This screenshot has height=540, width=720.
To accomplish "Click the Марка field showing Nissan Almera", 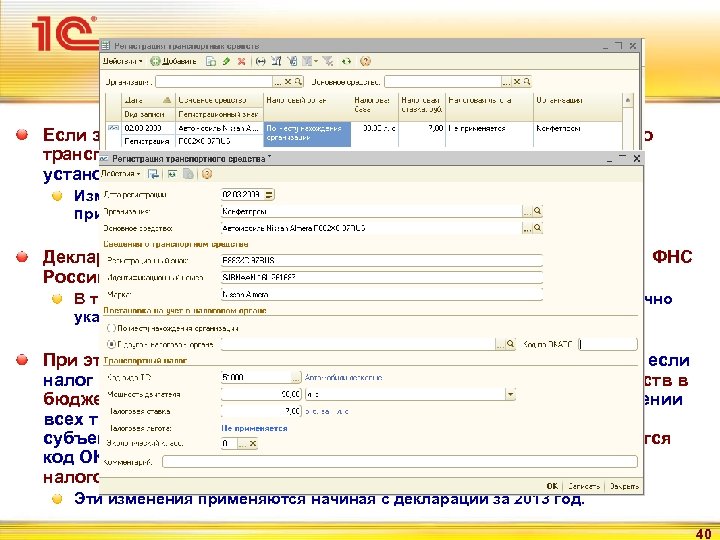I will [x=382, y=294].
